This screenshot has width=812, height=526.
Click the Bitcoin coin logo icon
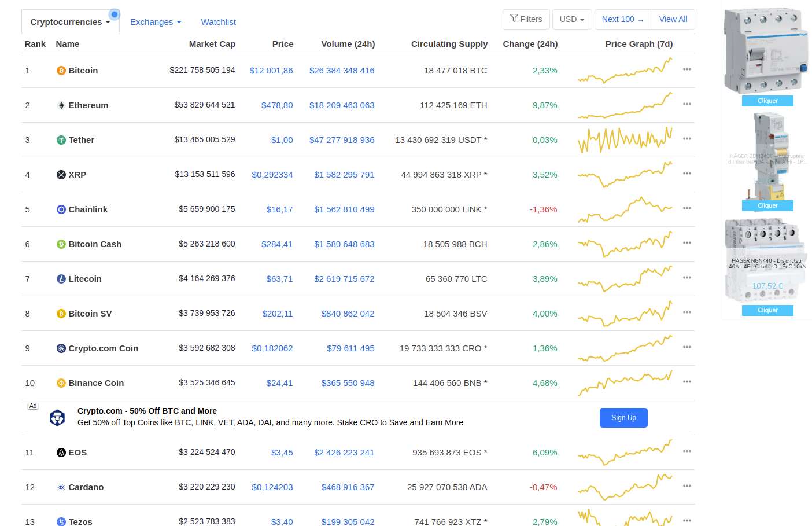point(61,71)
